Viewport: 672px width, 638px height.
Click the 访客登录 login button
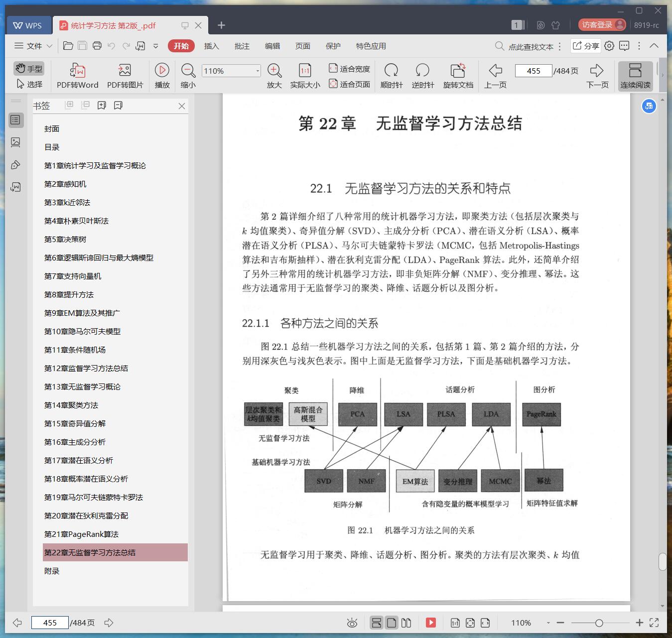[603, 24]
